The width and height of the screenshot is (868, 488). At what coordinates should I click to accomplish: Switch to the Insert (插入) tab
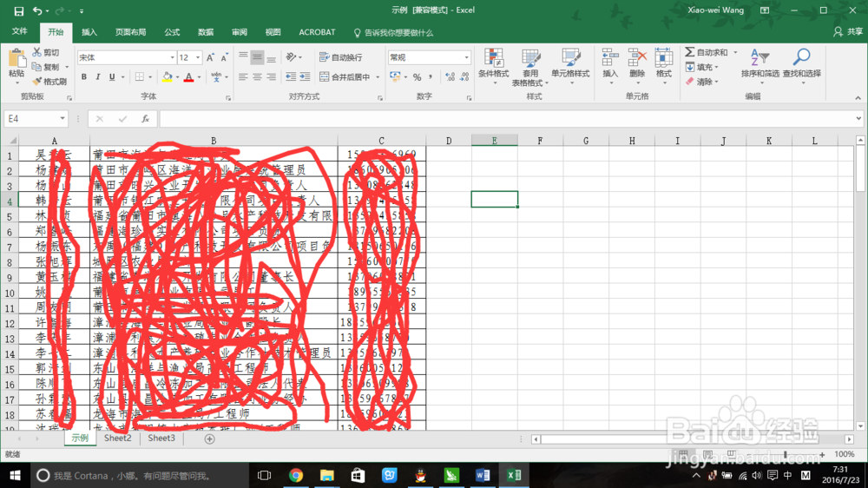89,32
